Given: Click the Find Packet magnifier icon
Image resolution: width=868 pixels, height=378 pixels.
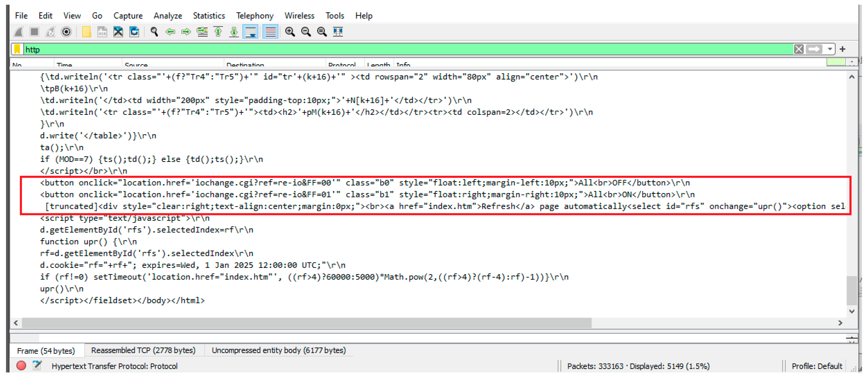Looking at the screenshot, I should coord(154,32).
